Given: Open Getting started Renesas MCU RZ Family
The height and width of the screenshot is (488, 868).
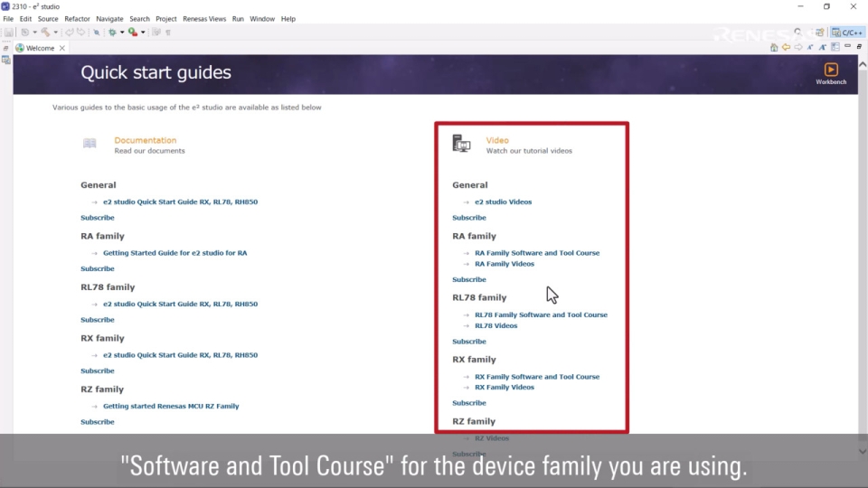Looking at the screenshot, I should point(171,406).
